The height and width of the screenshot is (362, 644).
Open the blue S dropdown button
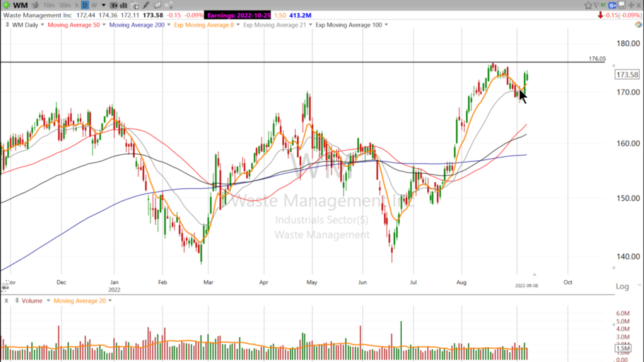tap(612, 5)
